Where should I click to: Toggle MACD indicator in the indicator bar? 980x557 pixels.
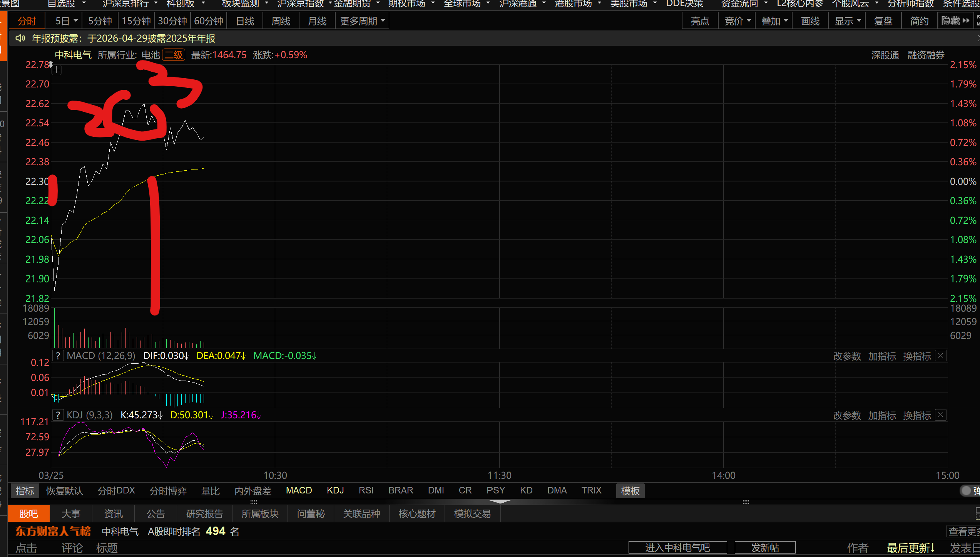pos(299,490)
